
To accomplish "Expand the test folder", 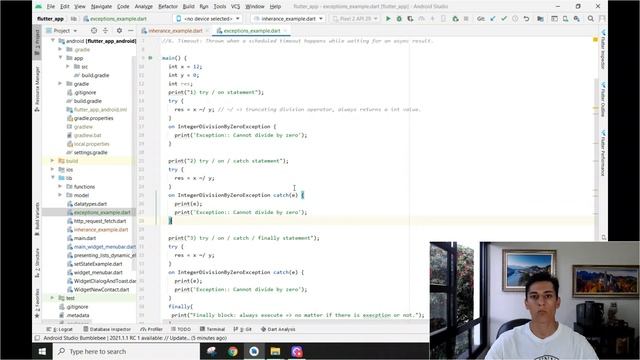I will [x=53, y=298].
